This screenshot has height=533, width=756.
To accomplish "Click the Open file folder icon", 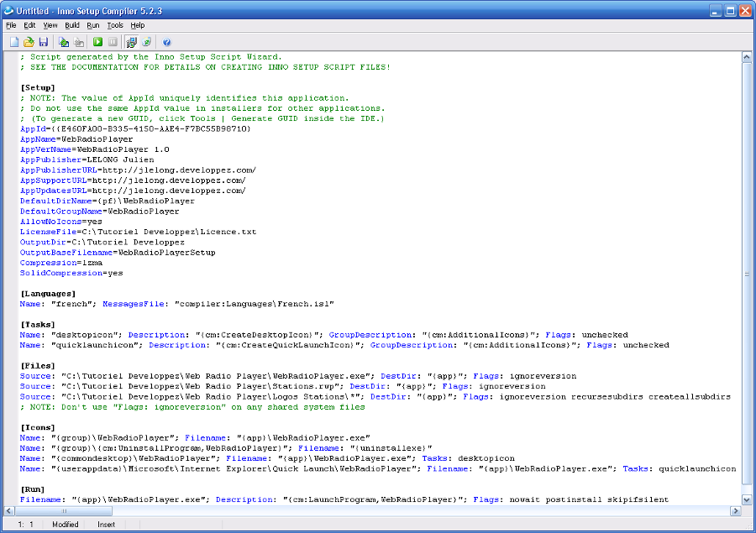I will 29,42.
